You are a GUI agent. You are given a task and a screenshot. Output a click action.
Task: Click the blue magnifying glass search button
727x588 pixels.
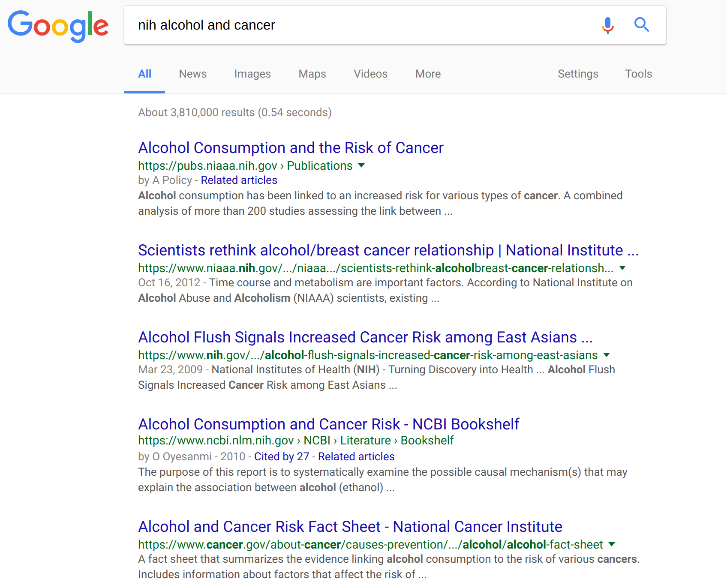642,25
